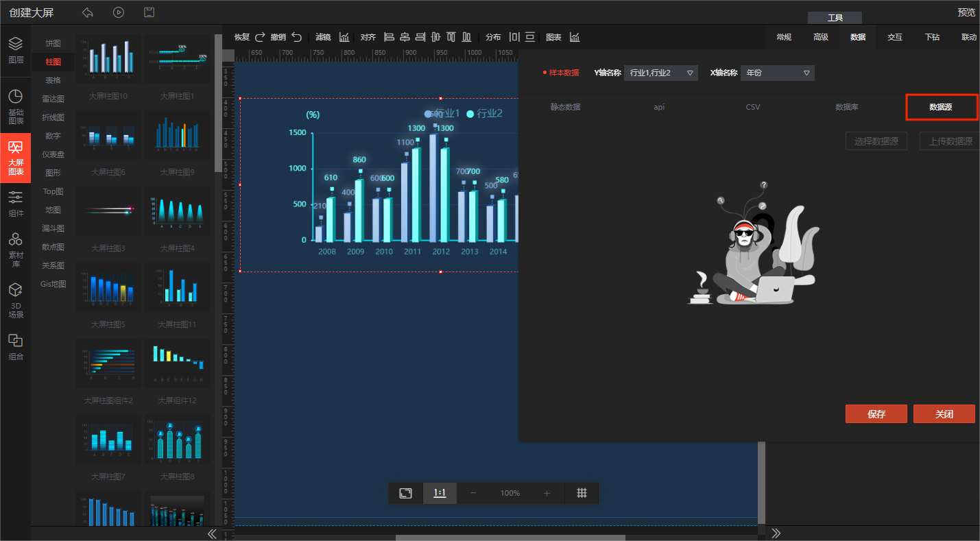The width and height of the screenshot is (980, 541).
Task: Click the 保存 button
Action: [876, 414]
